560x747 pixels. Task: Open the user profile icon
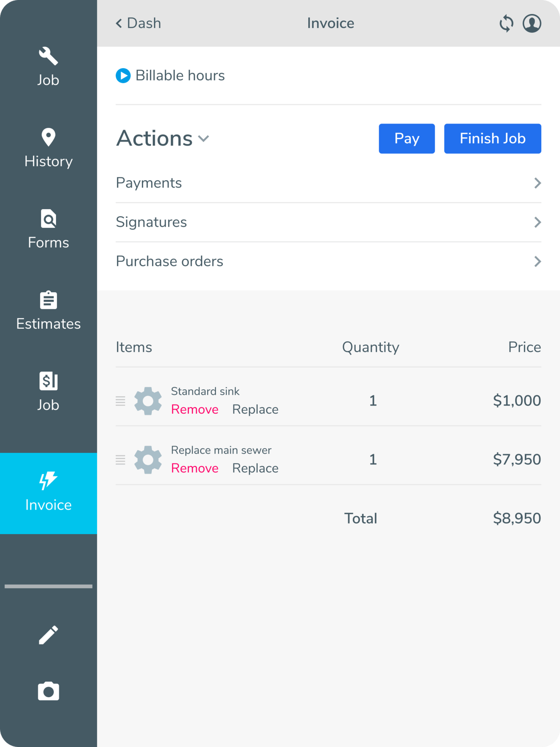[532, 23]
